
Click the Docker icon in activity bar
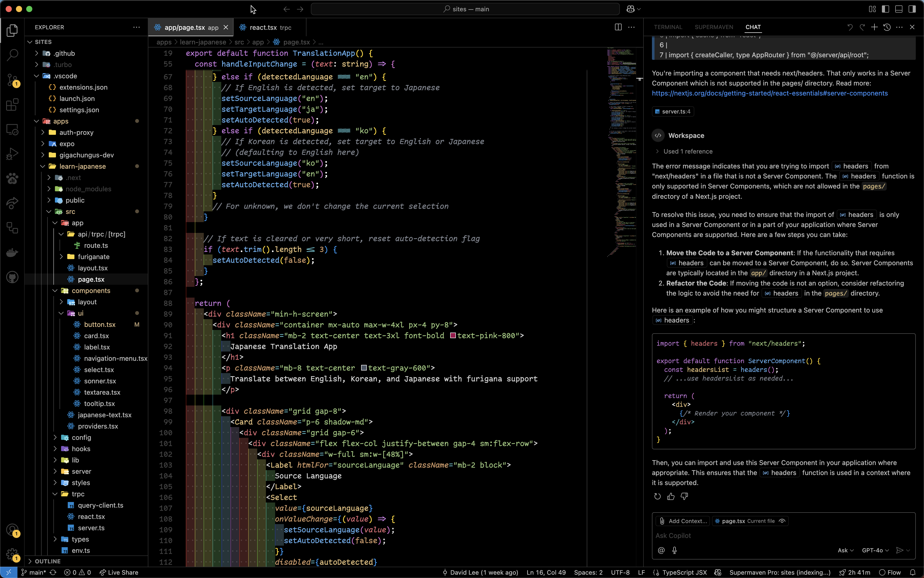tap(12, 253)
